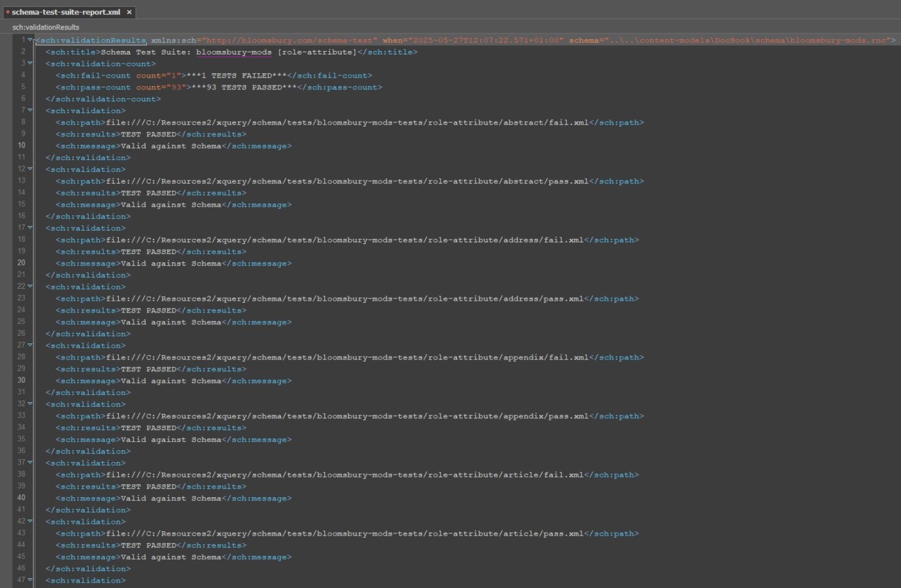901x588 pixels.
Task: Click "TEST PASSED" result on line 44
Action: (149, 545)
